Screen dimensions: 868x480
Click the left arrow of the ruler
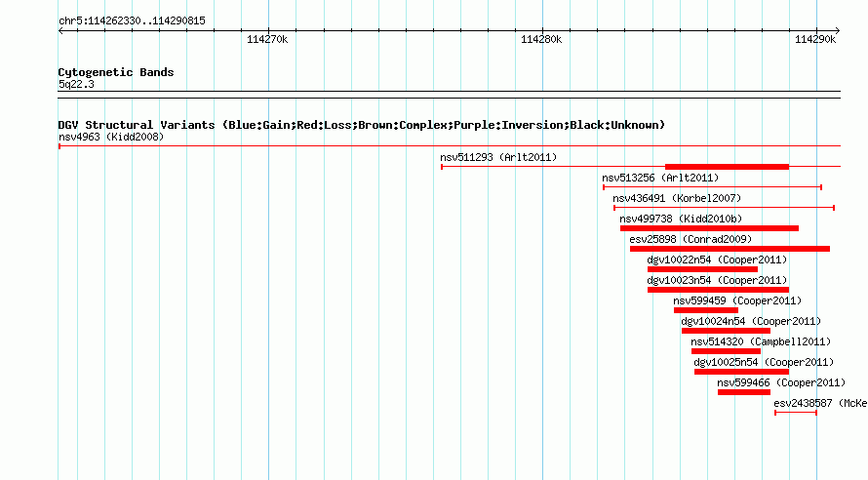[x=60, y=30]
